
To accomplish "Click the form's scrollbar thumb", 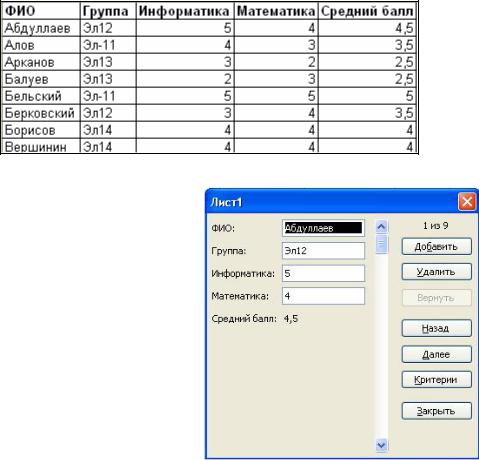I will (381, 244).
